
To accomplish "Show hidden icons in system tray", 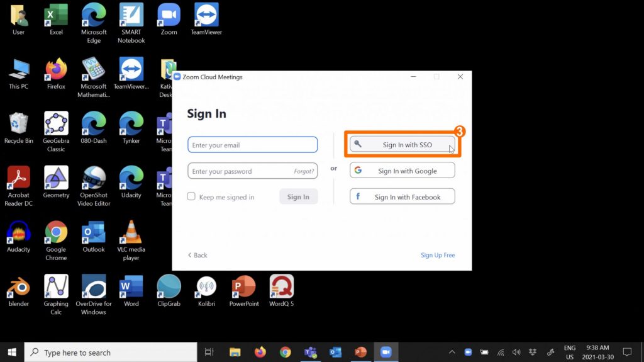I will pyautogui.click(x=452, y=352).
